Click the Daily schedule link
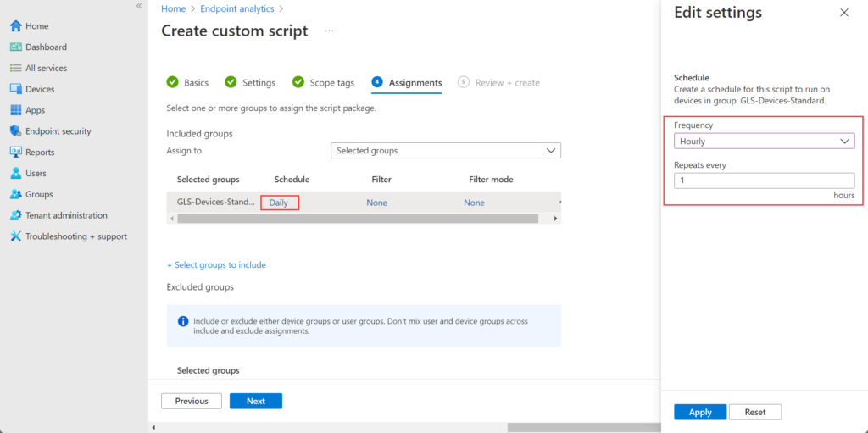This screenshot has height=433, width=868. pyautogui.click(x=279, y=203)
